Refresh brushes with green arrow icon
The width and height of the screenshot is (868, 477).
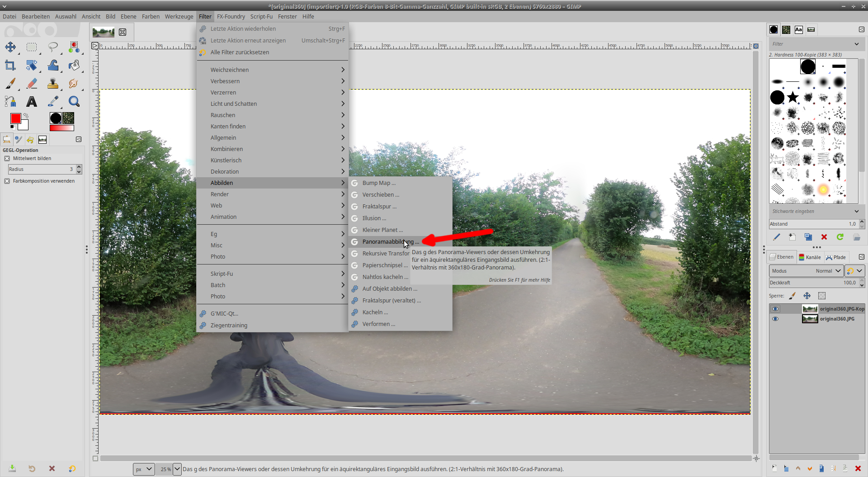pyautogui.click(x=840, y=237)
